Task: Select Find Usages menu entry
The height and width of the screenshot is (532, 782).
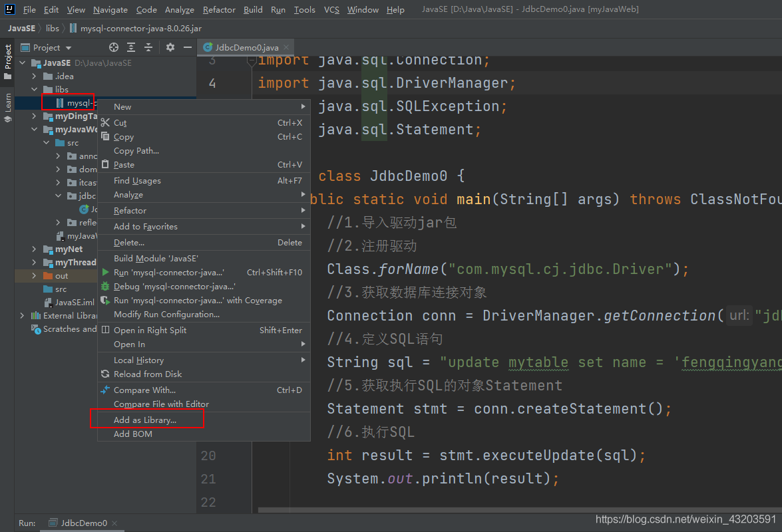Action: [204, 180]
